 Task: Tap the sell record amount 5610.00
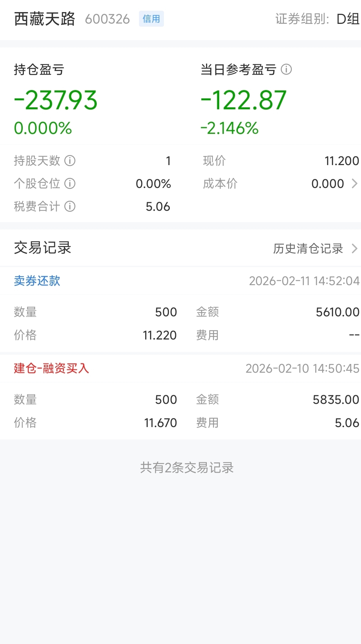(337, 312)
